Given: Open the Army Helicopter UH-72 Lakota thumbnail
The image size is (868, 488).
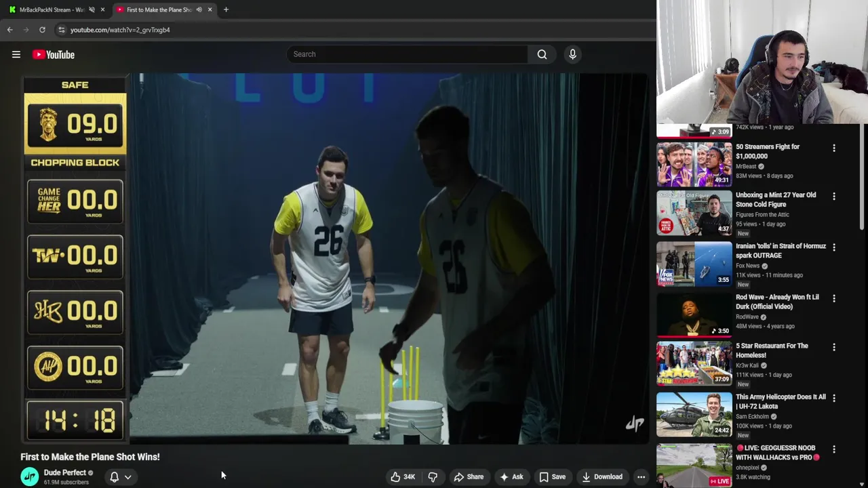Looking at the screenshot, I should (694, 414).
